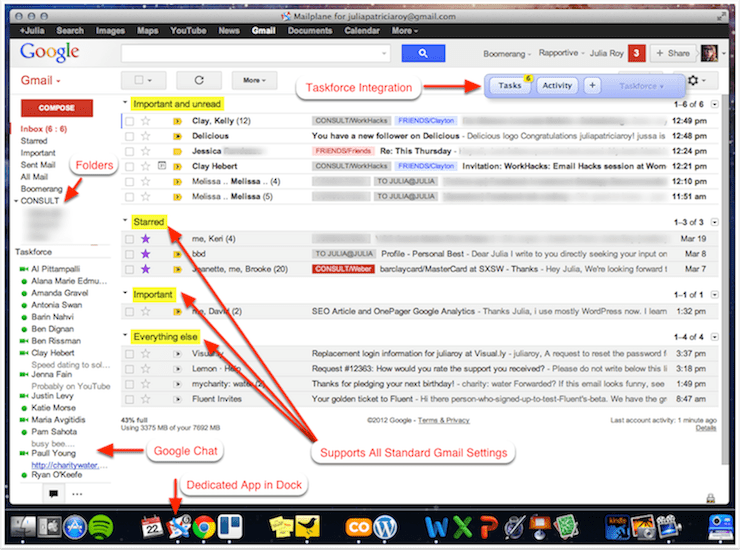Toggle importance marker on Jessica email

pos(177,152)
